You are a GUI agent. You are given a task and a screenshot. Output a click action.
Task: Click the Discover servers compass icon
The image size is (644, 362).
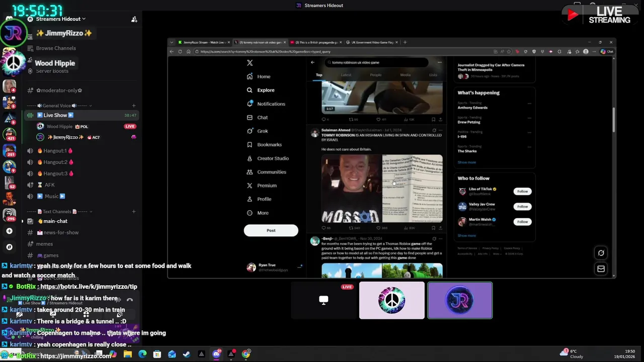coord(9,247)
